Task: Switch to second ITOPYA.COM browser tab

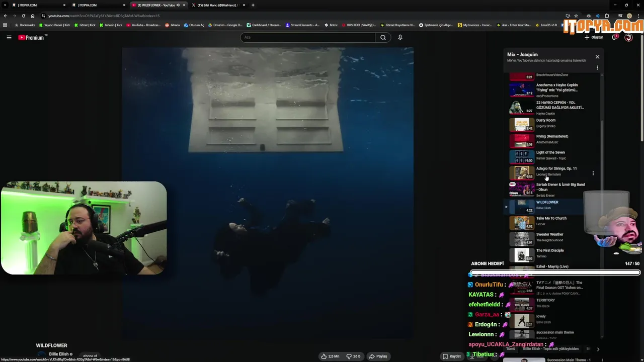Action: pos(98,5)
